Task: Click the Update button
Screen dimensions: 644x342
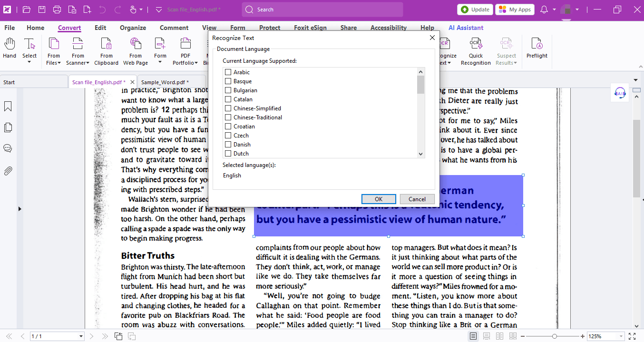Action: 475,10
